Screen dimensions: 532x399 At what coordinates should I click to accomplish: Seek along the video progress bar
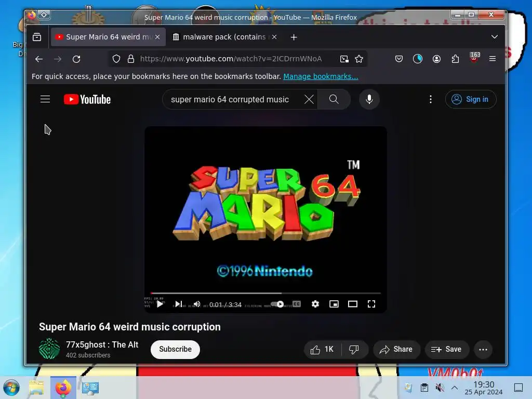tap(265, 293)
